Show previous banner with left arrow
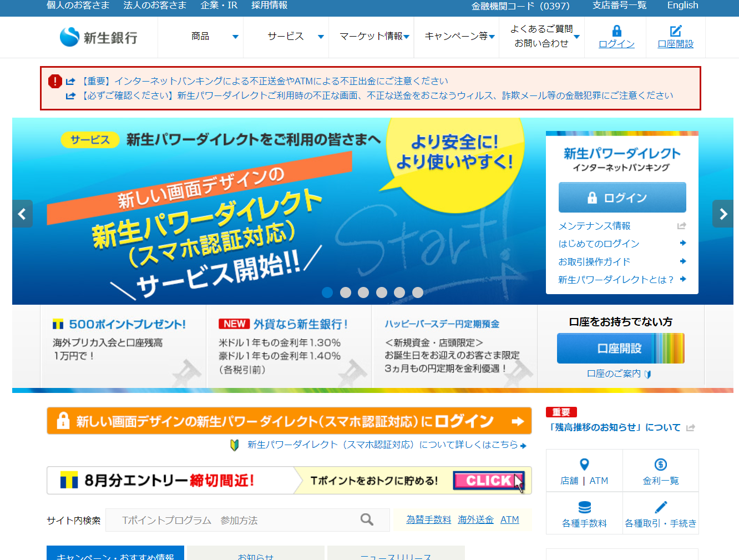 click(x=22, y=214)
